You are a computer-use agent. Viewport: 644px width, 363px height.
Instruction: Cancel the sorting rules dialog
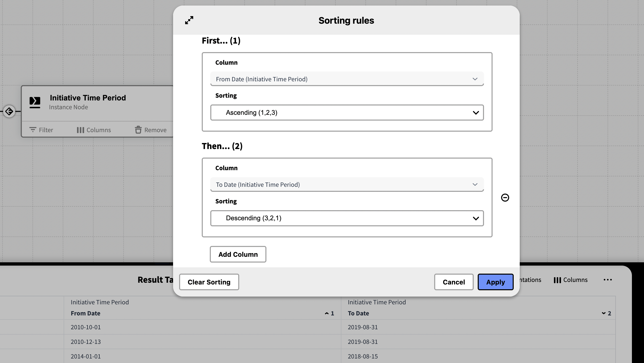coord(454,282)
